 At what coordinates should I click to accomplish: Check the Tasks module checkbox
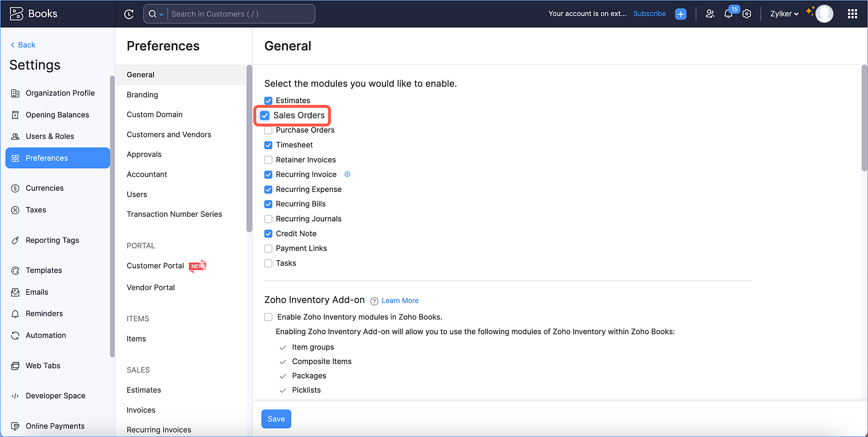point(268,263)
